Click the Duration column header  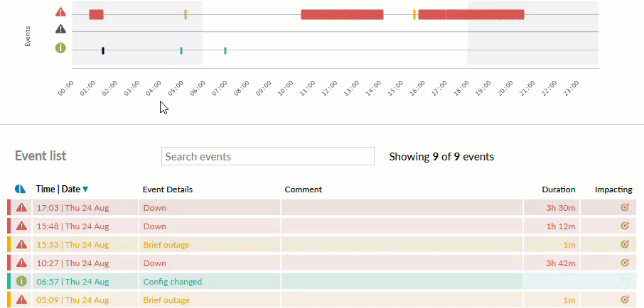tap(558, 189)
